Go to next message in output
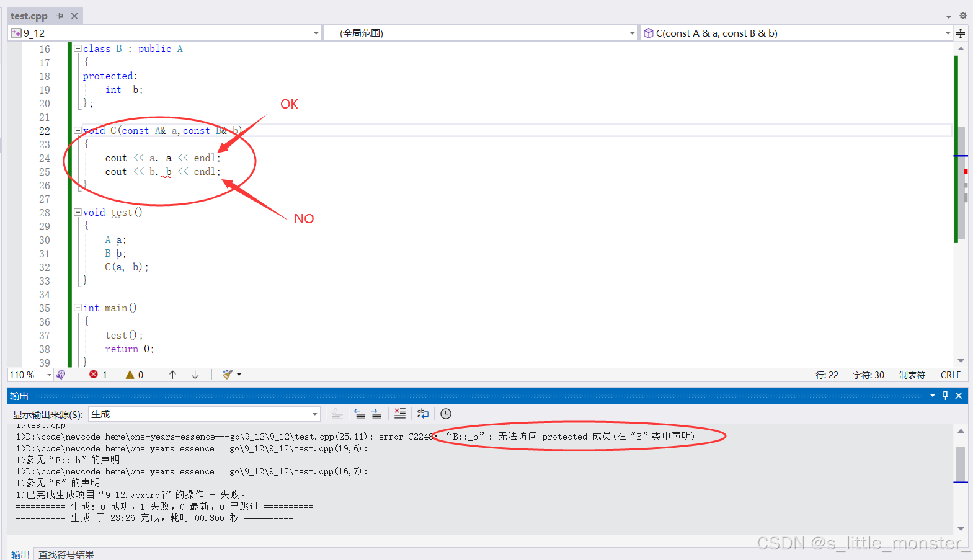 pyautogui.click(x=376, y=414)
